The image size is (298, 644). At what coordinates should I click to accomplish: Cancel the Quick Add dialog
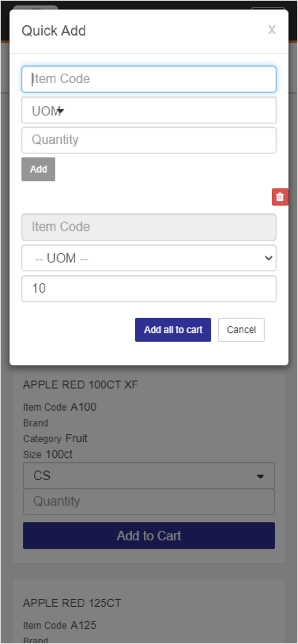coord(241,330)
